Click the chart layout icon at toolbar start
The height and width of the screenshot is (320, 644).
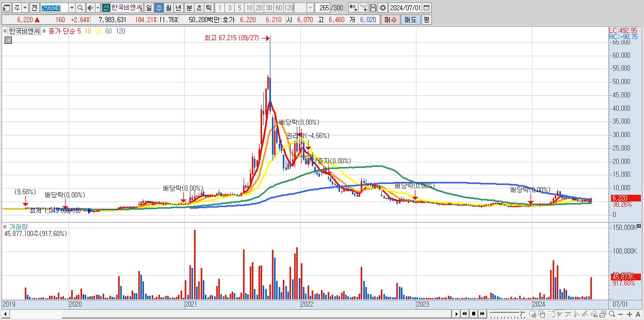pos(6,8)
